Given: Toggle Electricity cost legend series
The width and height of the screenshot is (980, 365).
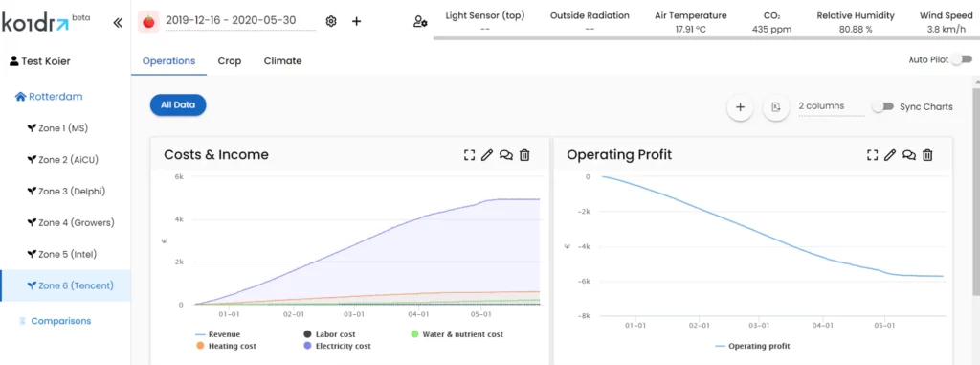Looking at the screenshot, I should [x=338, y=346].
